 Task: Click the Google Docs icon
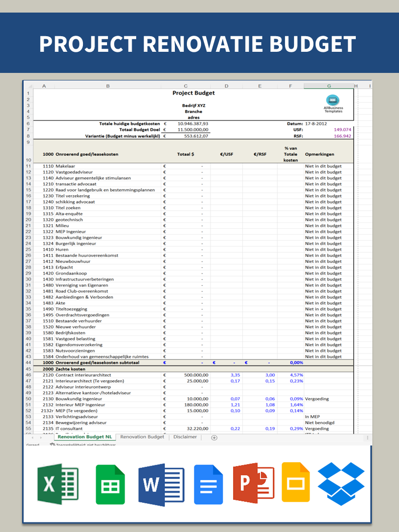click(x=208, y=485)
